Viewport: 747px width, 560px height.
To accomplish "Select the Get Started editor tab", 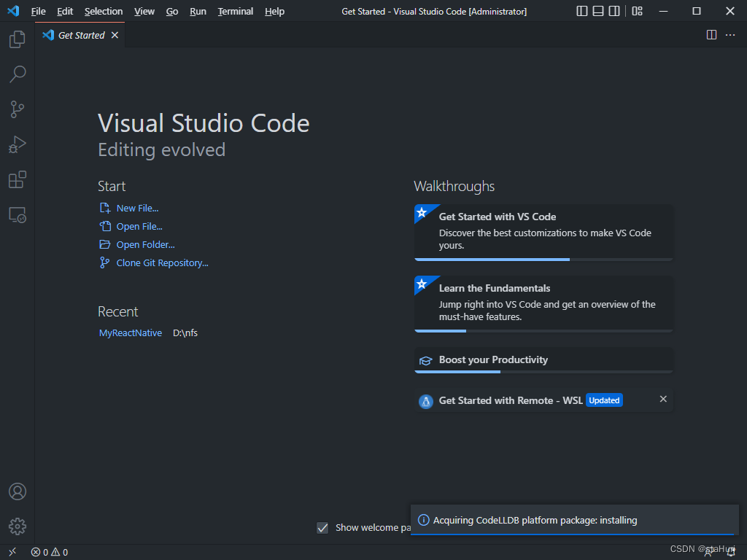I will point(80,35).
